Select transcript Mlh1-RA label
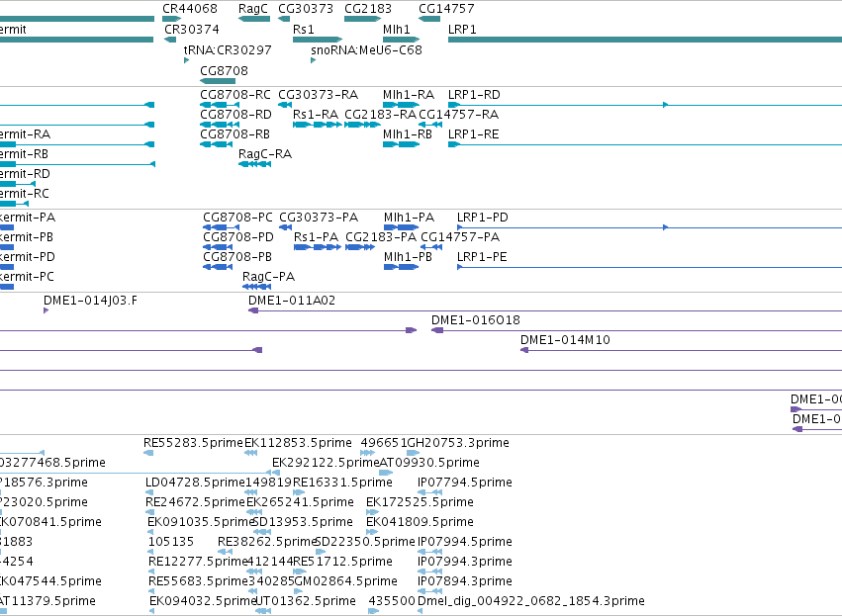 coord(409,95)
